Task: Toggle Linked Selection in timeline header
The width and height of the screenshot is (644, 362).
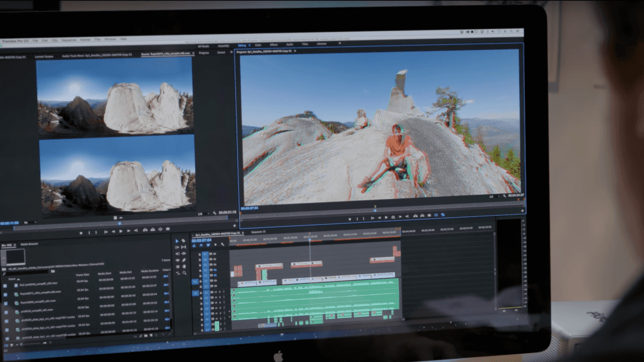Action: tap(208, 245)
